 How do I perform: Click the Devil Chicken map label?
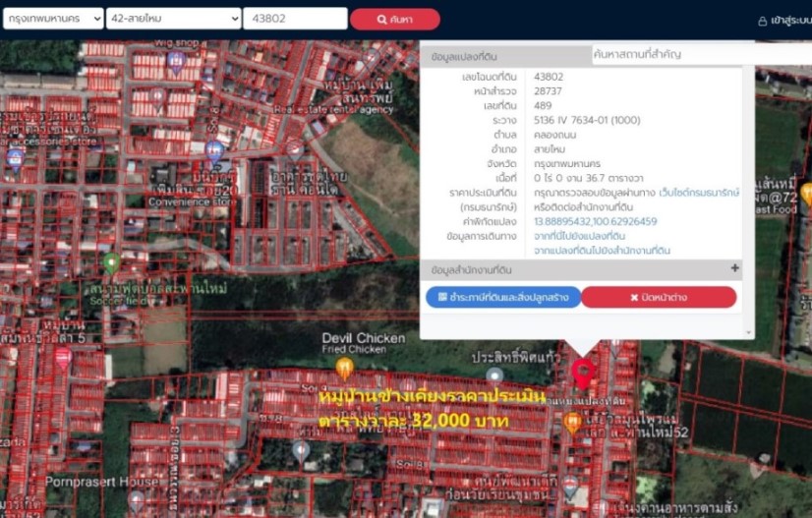pyautogui.click(x=363, y=338)
